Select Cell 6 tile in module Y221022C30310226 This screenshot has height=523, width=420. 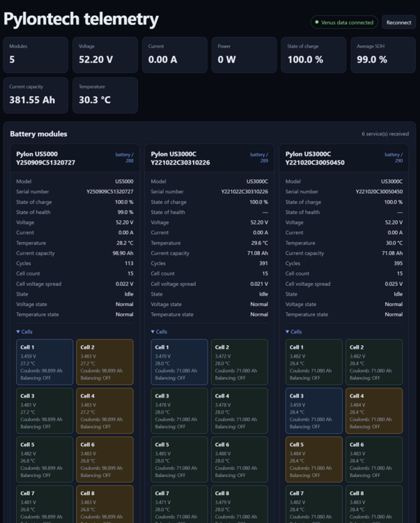click(x=240, y=460)
